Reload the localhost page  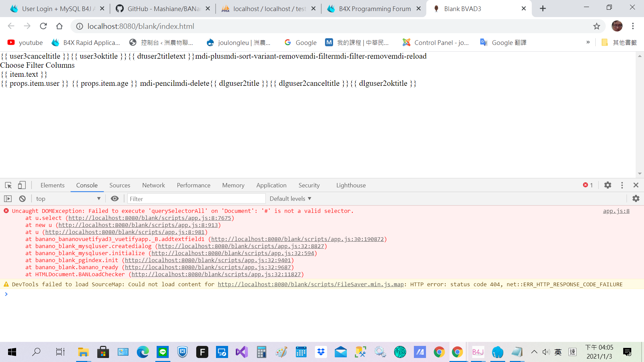pyautogui.click(x=43, y=26)
